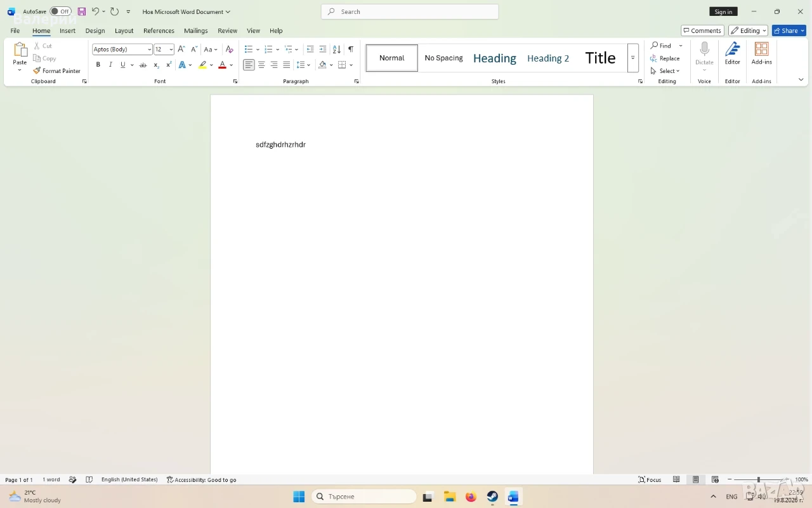The image size is (812, 508).
Task: Apply Text Effects and Typography
Action: (x=183, y=65)
